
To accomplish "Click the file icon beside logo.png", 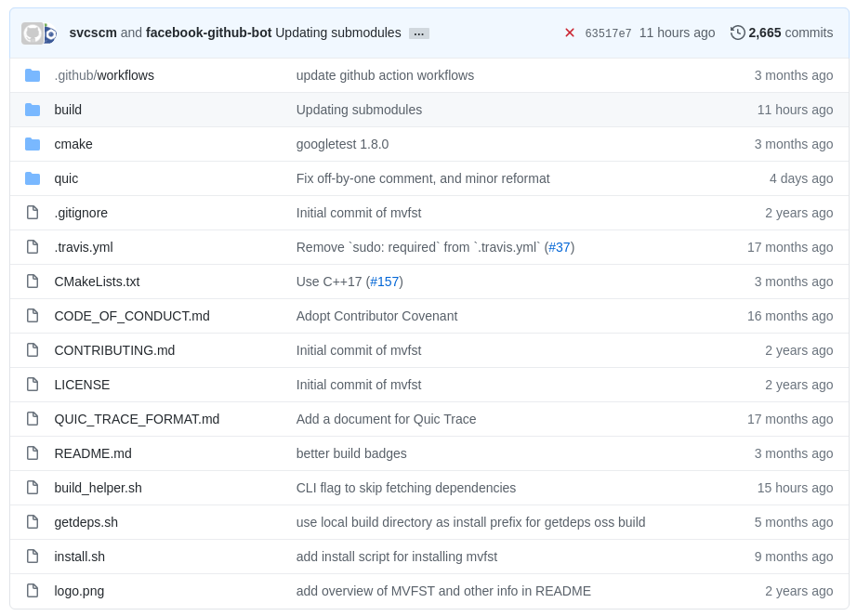I will pos(32,590).
